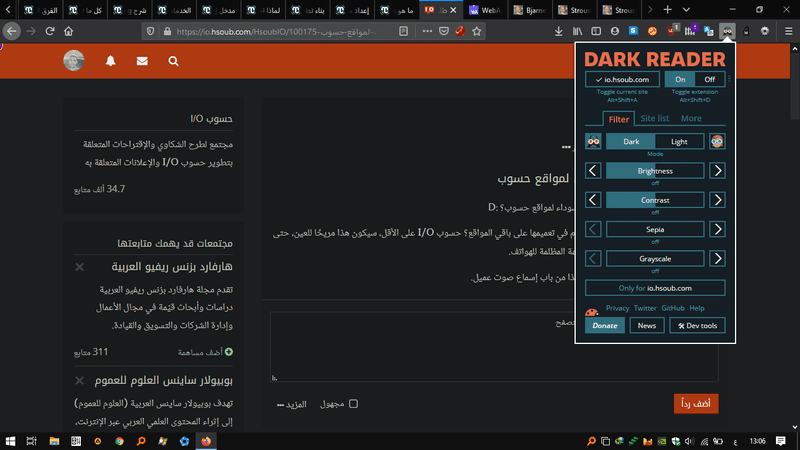The image size is (800, 450).
Task: Open the Firefox hamburger menu
Action: click(784, 31)
